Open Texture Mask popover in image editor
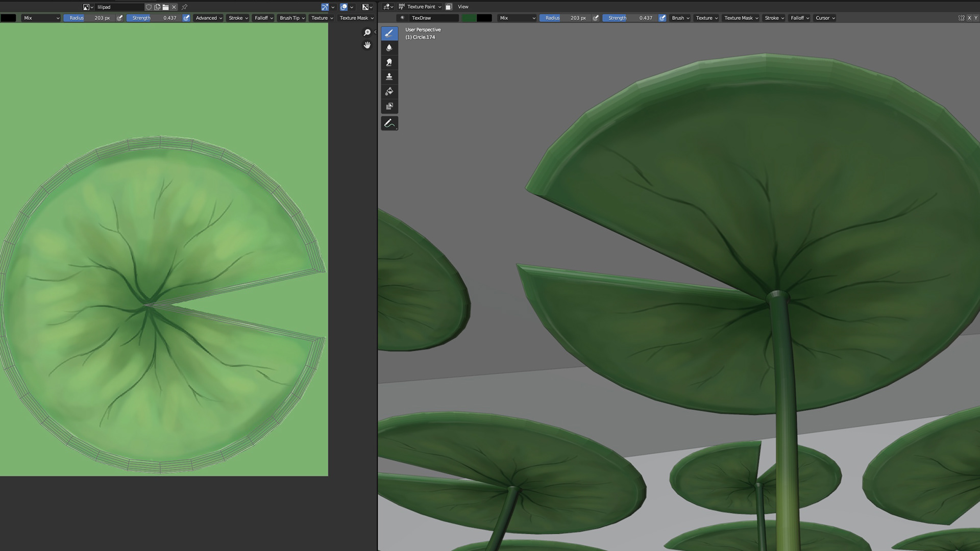Viewport: 980px width, 551px height. [356, 18]
